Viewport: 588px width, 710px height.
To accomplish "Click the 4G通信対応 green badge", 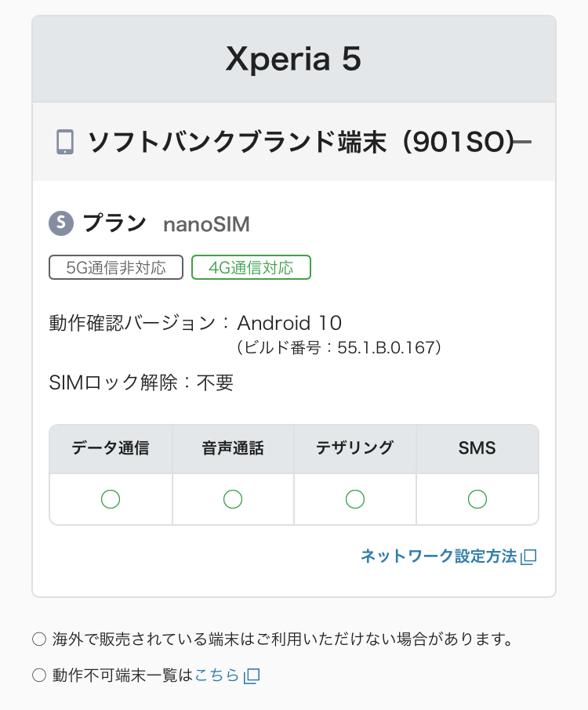I will (x=251, y=268).
